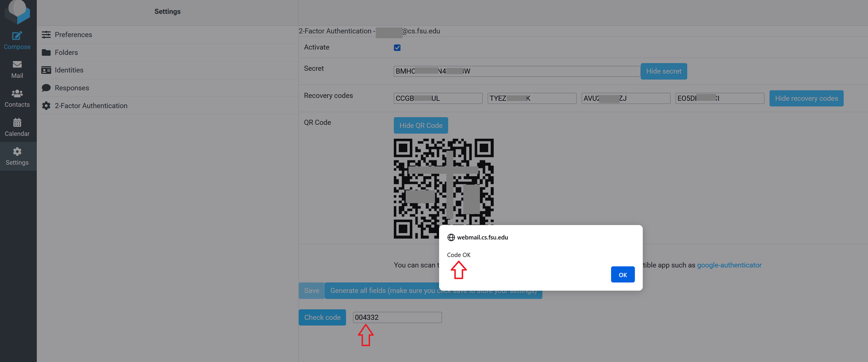Click the recovery code field starting TYEZ
The height and width of the screenshot is (362, 868).
[x=532, y=98]
